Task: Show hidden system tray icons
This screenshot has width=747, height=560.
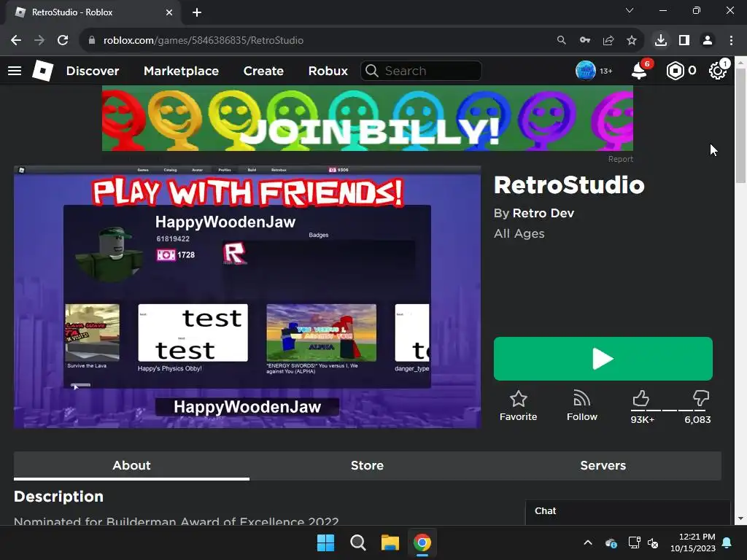Action: click(588, 542)
